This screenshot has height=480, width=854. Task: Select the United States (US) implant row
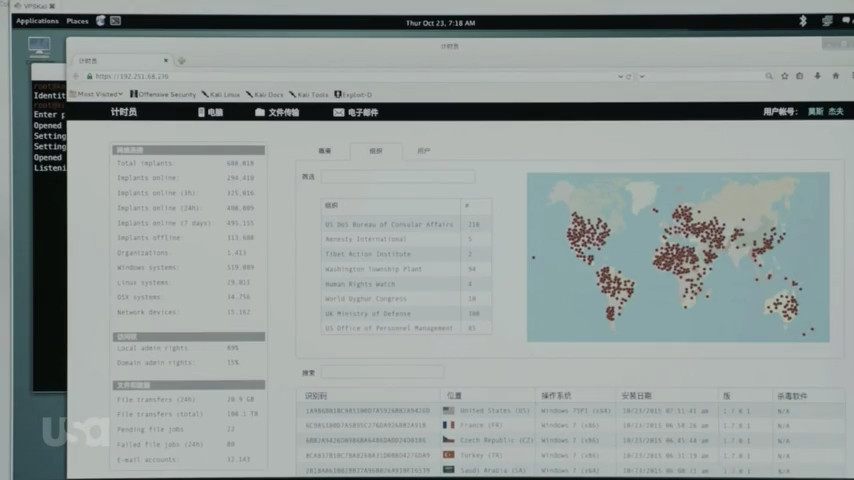pyautogui.click(x=571, y=411)
